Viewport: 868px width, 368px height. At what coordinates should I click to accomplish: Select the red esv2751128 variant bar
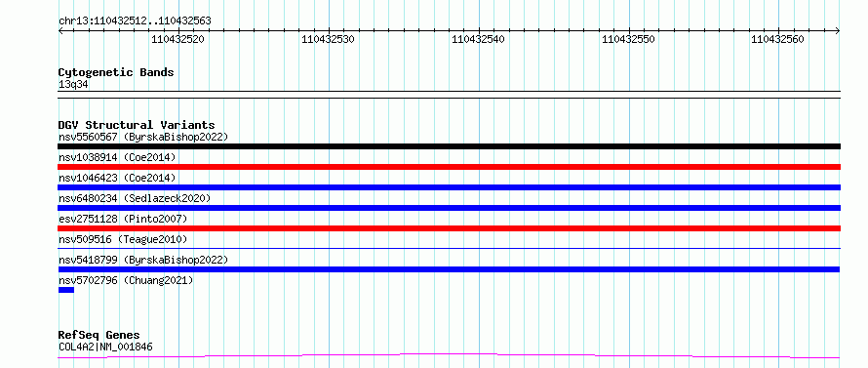449,228
